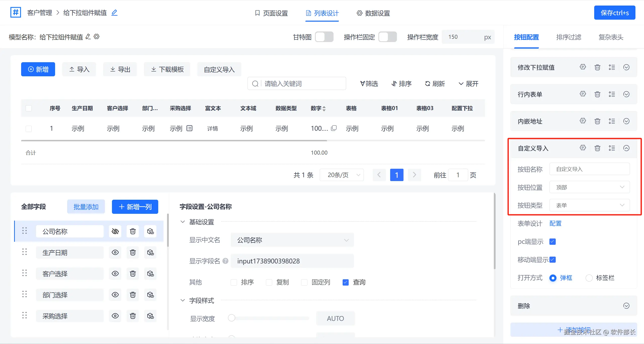Click the drag handle of 部门选择 field
The image size is (644, 344).
pyautogui.click(x=24, y=294)
